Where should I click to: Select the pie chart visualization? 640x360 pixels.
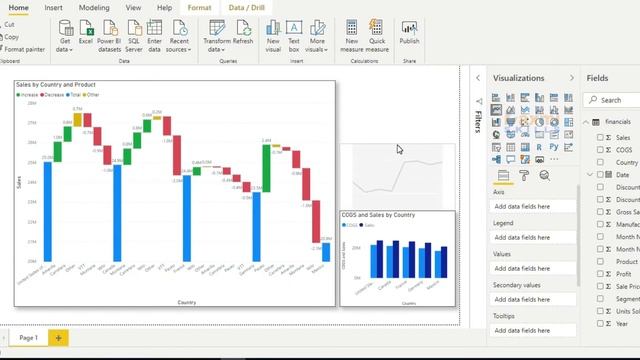click(540, 122)
